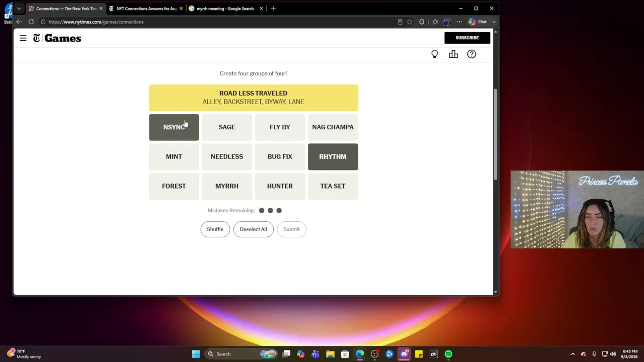644x362 pixels.
Task: Select the NEEDLESS tile
Action: 227,157
